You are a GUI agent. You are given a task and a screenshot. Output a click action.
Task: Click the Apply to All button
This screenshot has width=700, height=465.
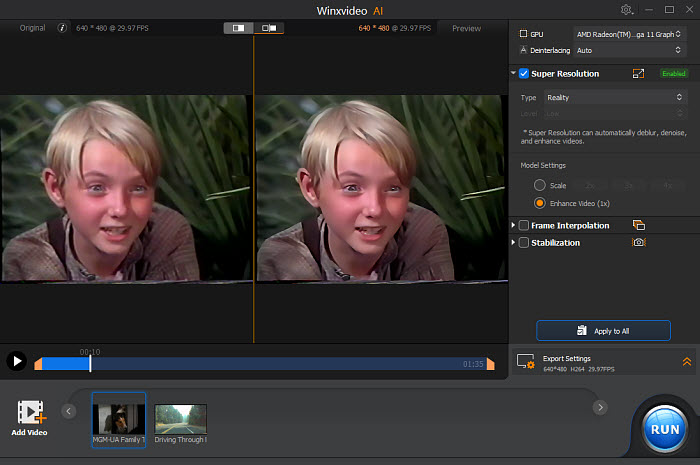click(x=603, y=331)
